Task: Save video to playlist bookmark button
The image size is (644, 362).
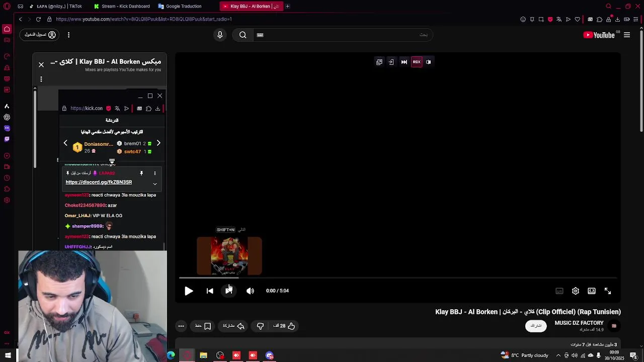Action: (203, 326)
